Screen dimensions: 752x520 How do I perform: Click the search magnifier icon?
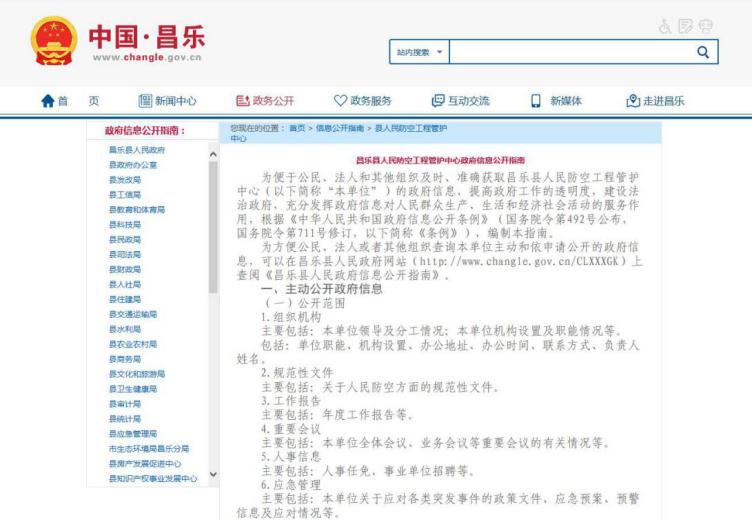point(703,52)
